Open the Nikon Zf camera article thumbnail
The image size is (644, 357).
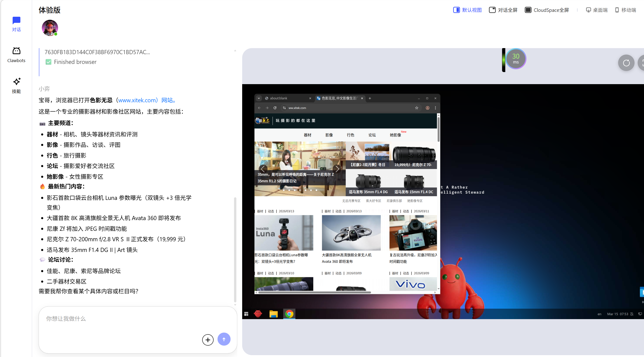[x=413, y=233]
